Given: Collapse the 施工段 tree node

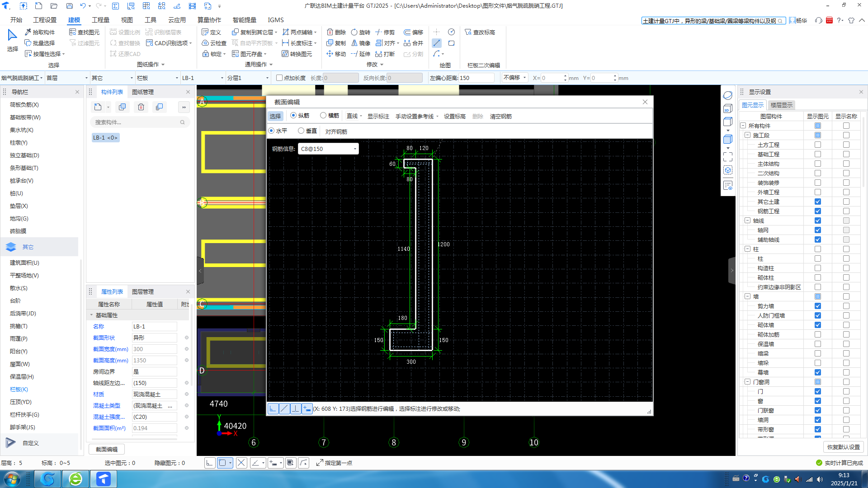Looking at the screenshot, I should pyautogui.click(x=747, y=135).
